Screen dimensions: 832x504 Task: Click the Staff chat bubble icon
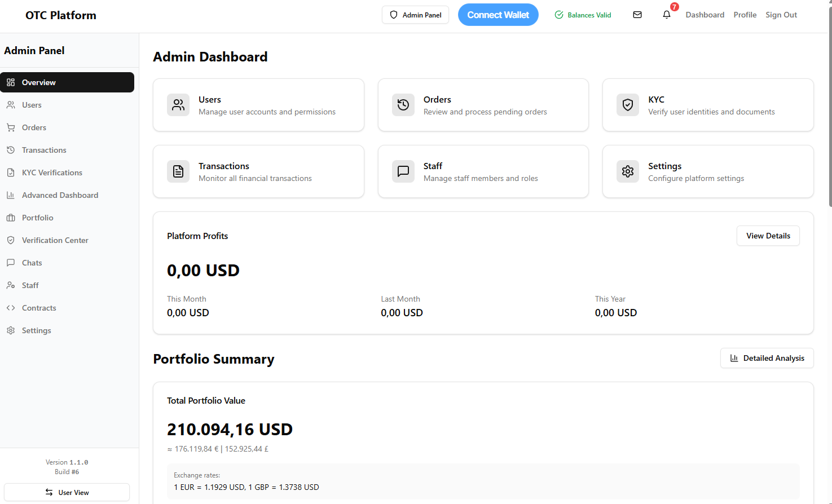(x=403, y=171)
